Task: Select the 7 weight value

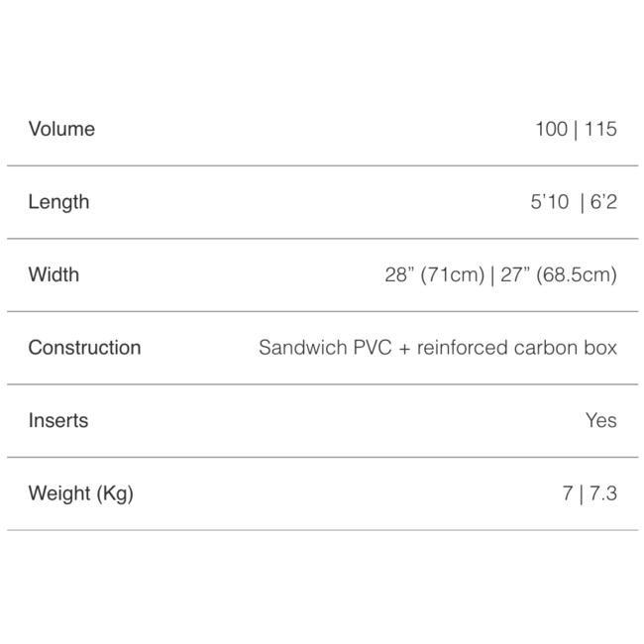Action: coord(568,493)
